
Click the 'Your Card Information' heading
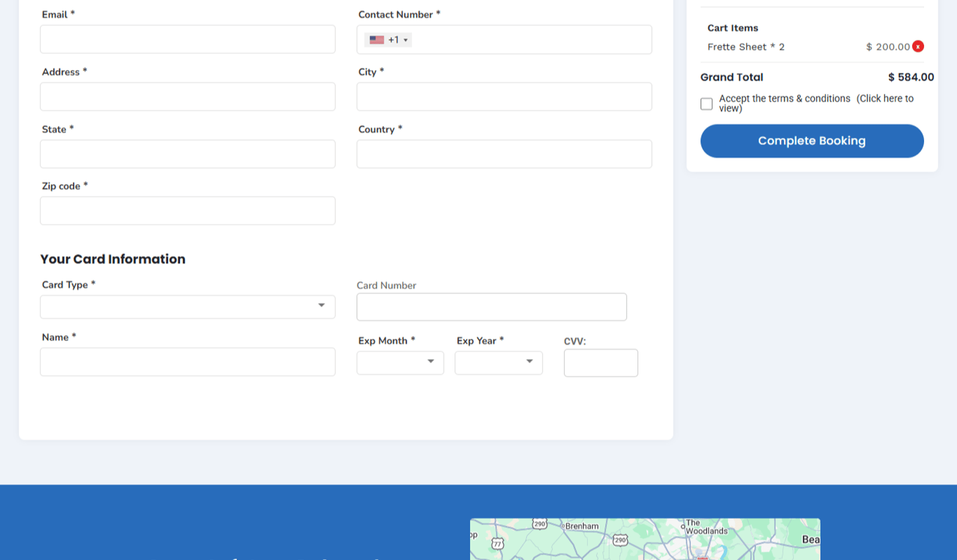point(113,259)
